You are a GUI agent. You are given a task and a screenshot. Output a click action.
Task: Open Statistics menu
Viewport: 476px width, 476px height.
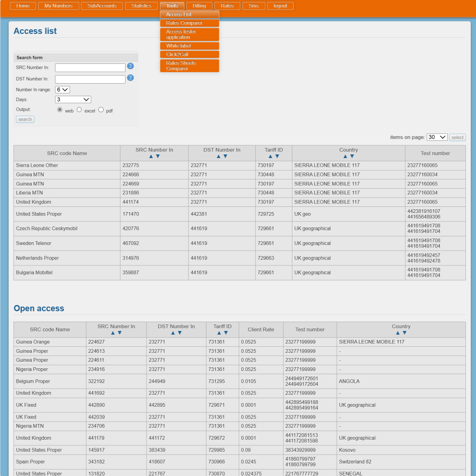pyautogui.click(x=141, y=6)
